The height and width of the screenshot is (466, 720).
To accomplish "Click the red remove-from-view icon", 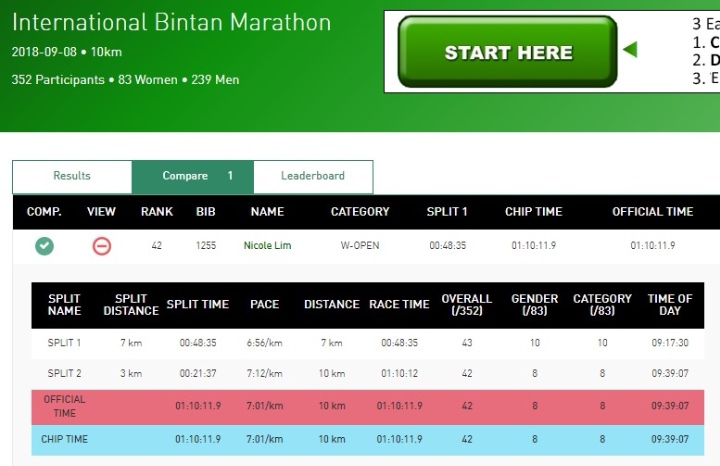I will pyautogui.click(x=101, y=246).
